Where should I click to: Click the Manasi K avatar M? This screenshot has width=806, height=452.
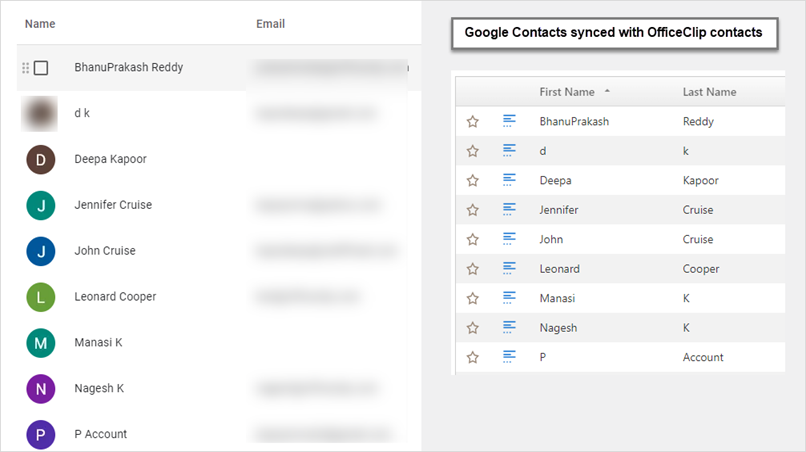41,343
